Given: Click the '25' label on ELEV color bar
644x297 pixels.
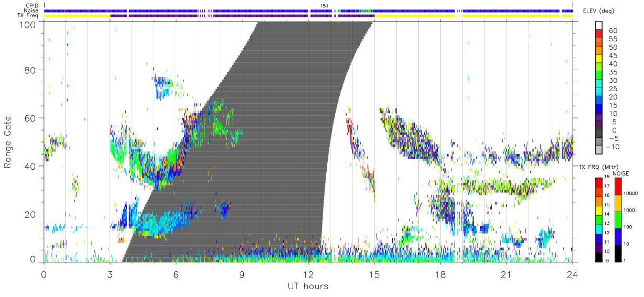Looking at the screenshot, I should click(613, 89).
